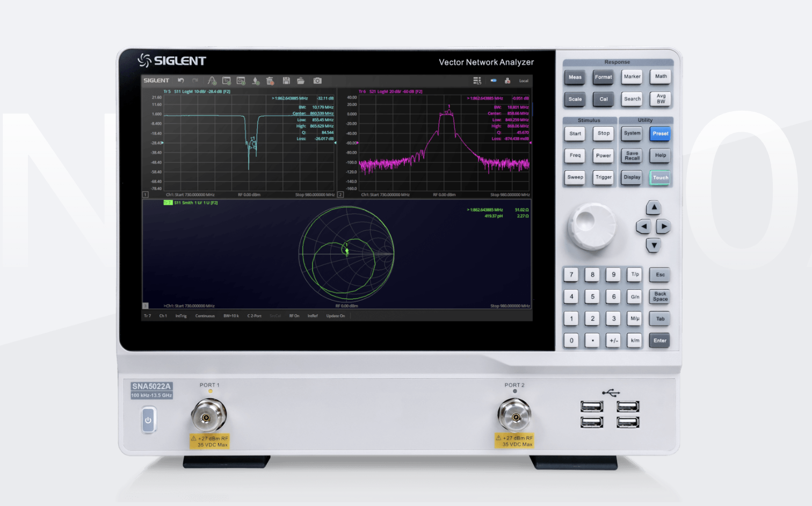Image resolution: width=812 pixels, height=506 pixels.
Task: Add a new trace with the Tr icon
Action: 227,81
